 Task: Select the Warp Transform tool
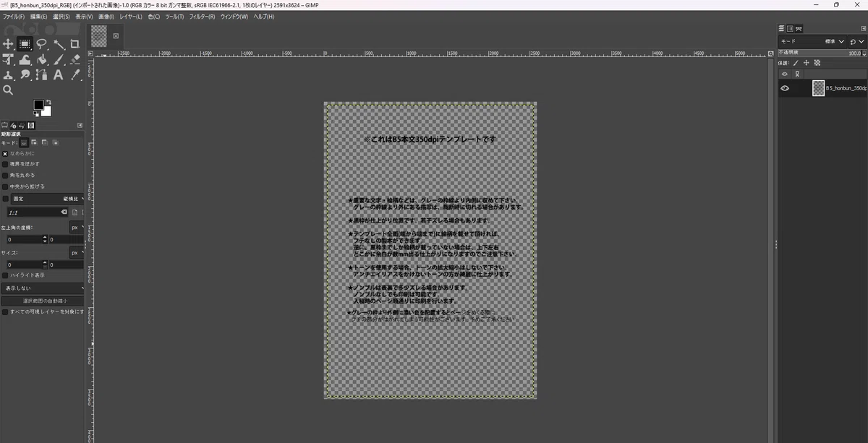[25, 59]
